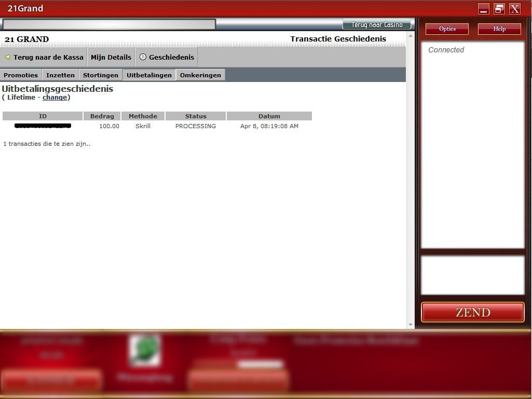Open the Help button
The height and width of the screenshot is (399, 532).
coord(499,29)
